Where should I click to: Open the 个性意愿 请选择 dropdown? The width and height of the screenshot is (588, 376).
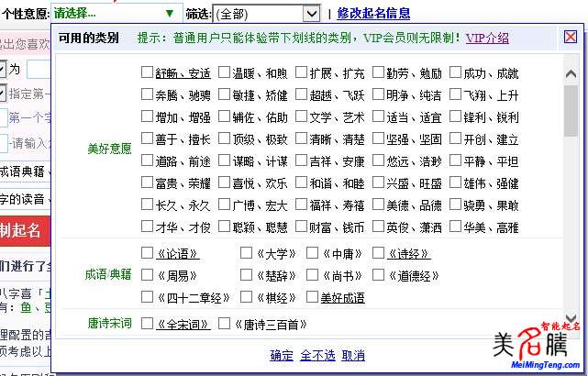tap(113, 14)
